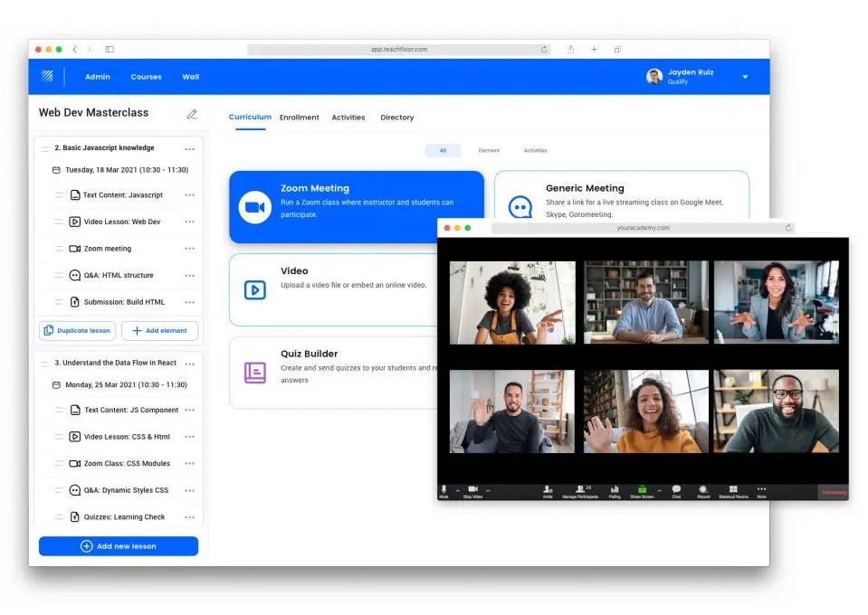Click the Quiz Builder icon
Screen dimensions: 868x615
[x=254, y=373]
